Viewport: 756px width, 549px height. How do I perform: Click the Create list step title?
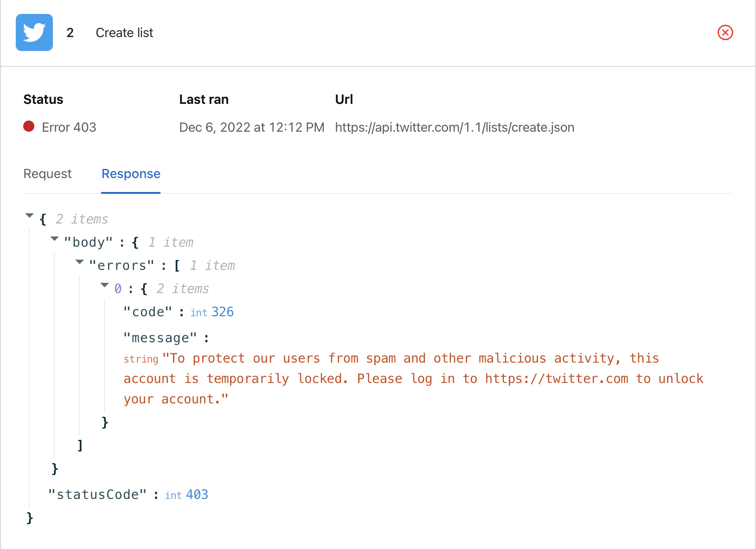coord(124,33)
